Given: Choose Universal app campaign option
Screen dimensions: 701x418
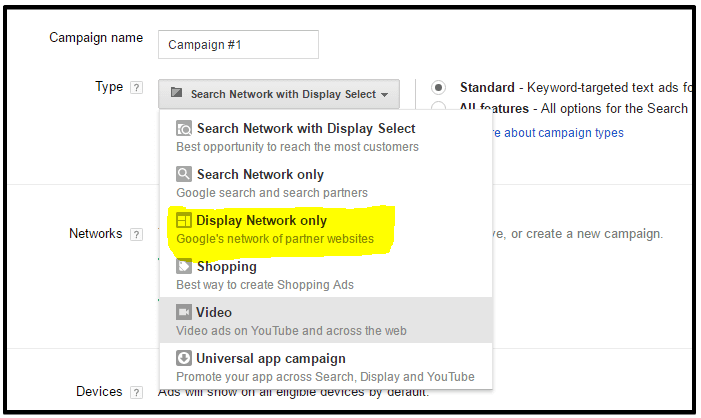Looking at the screenshot, I should pos(326,367).
